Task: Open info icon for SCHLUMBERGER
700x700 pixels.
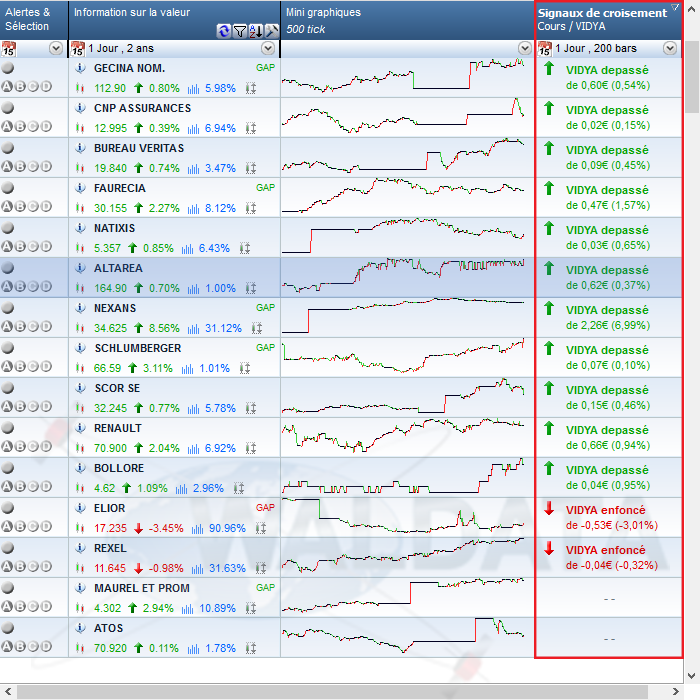Action: coord(80,348)
